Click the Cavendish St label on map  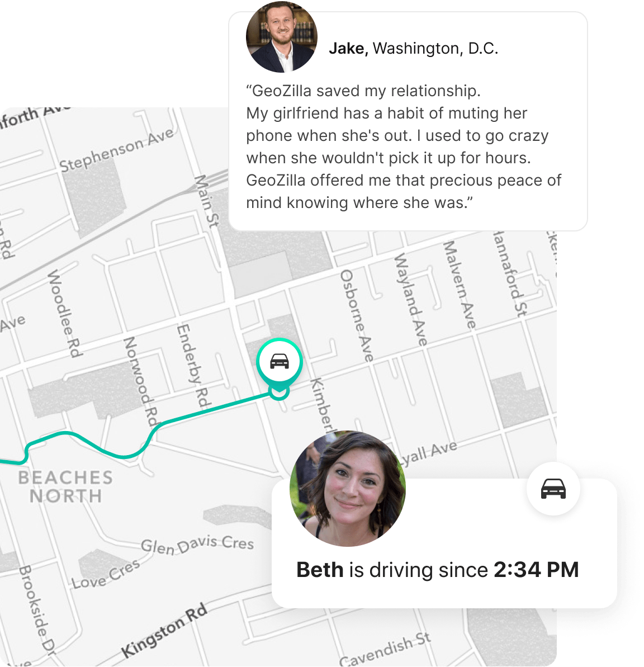click(x=385, y=650)
